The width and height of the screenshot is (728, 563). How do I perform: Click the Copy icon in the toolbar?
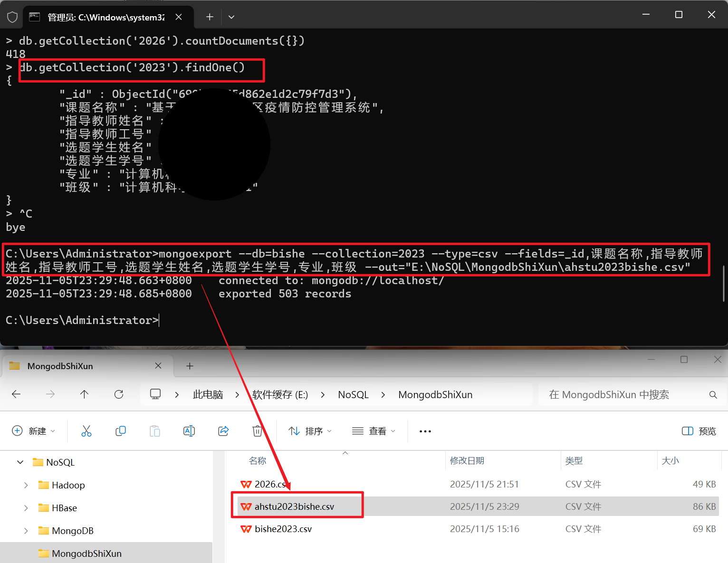point(121,431)
